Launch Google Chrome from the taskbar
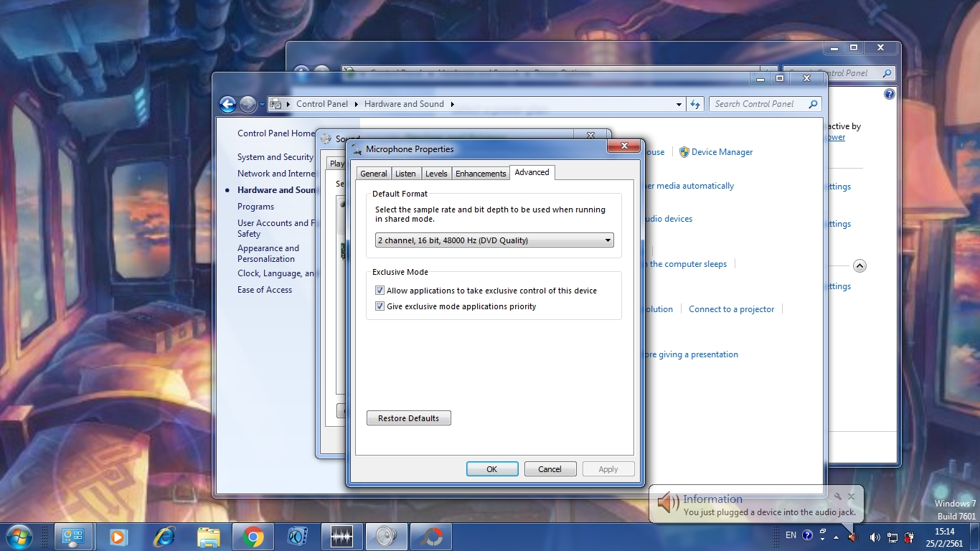 (253, 537)
